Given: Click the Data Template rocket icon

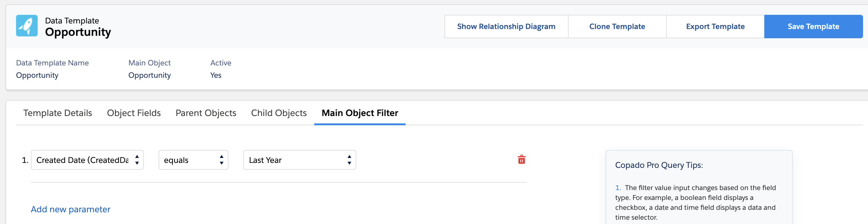Looking at the screenshot, I should click(27, 26).
